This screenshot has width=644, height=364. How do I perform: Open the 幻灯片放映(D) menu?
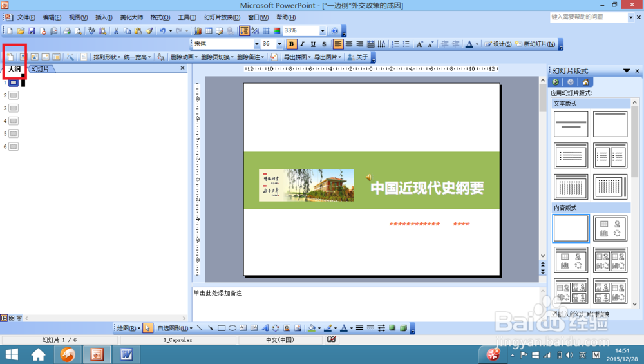(x=222, y=17)
